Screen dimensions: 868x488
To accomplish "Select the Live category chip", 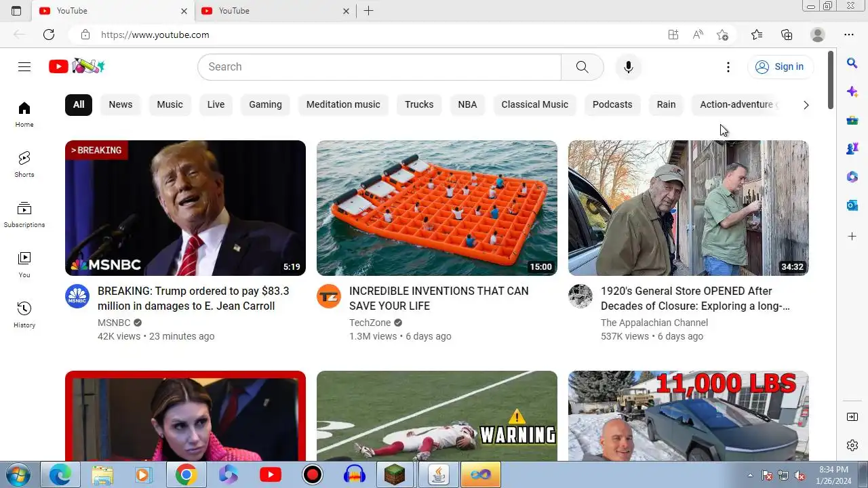I will 216,104.
